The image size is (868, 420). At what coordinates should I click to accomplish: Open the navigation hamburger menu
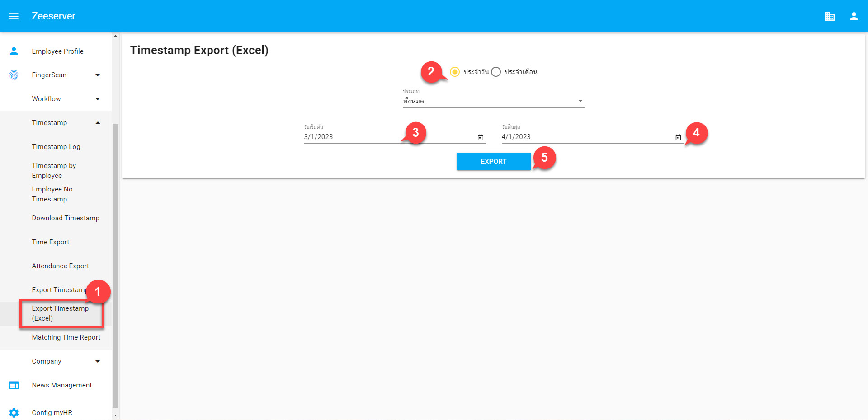14,16
